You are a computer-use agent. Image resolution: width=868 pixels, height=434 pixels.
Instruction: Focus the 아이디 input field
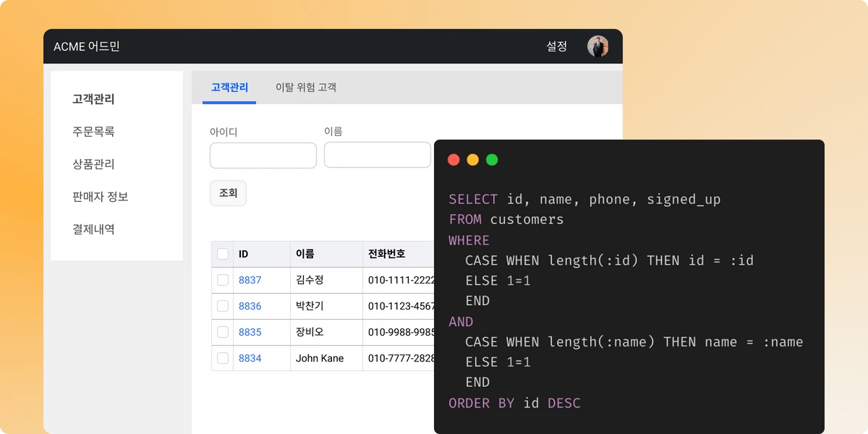click(263, 156)
